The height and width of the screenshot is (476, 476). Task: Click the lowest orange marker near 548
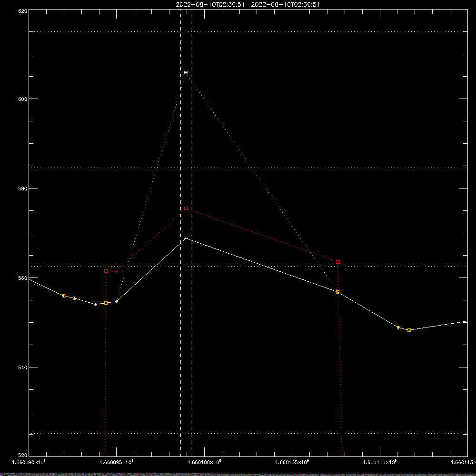409,330
